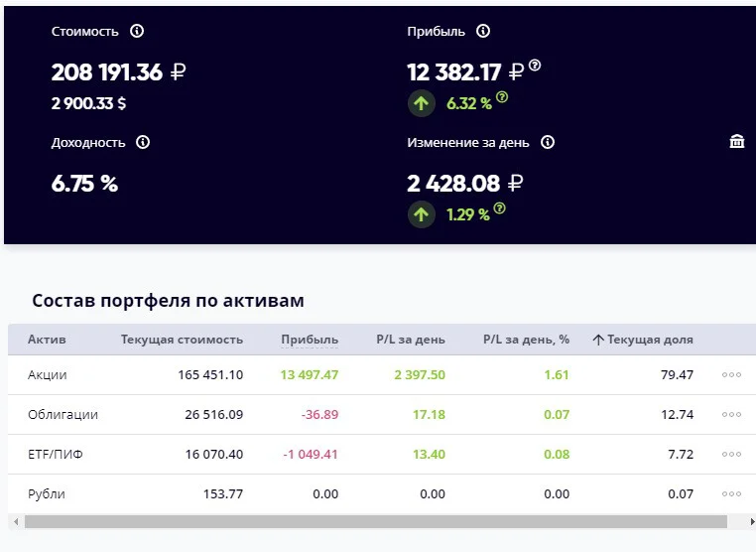Sort by P/L за день, % header

(x=526, y=340)
